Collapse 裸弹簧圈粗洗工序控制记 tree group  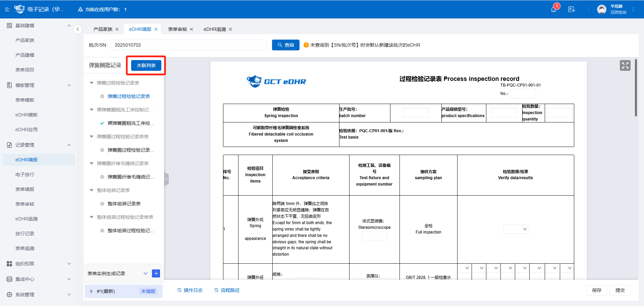pos(92,110)
